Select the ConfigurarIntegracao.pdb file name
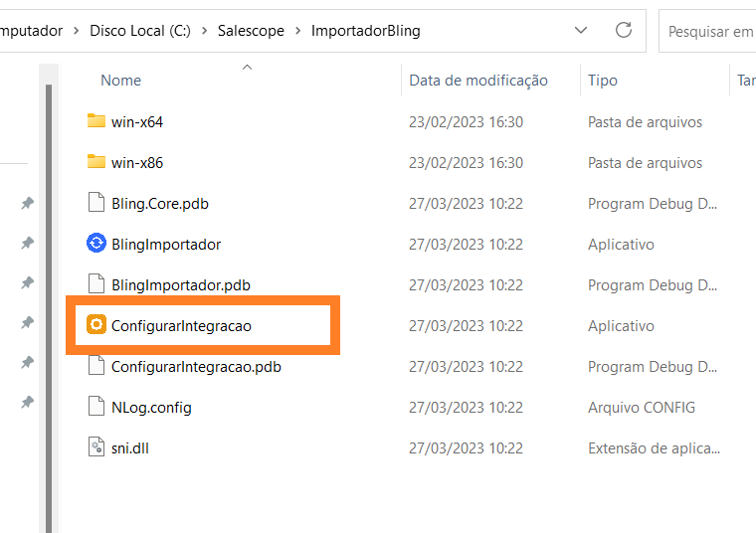The image size is (756, 533). pos(196,367)
